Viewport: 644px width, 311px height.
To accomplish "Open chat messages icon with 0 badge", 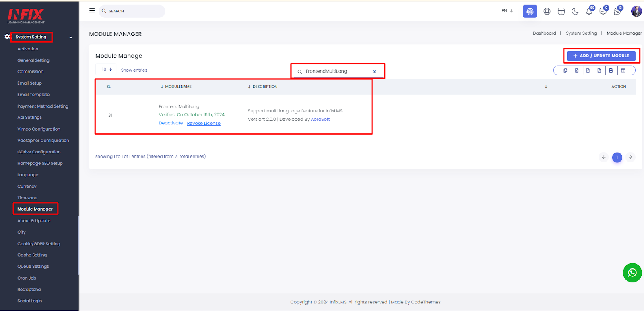I will (603, 11).
